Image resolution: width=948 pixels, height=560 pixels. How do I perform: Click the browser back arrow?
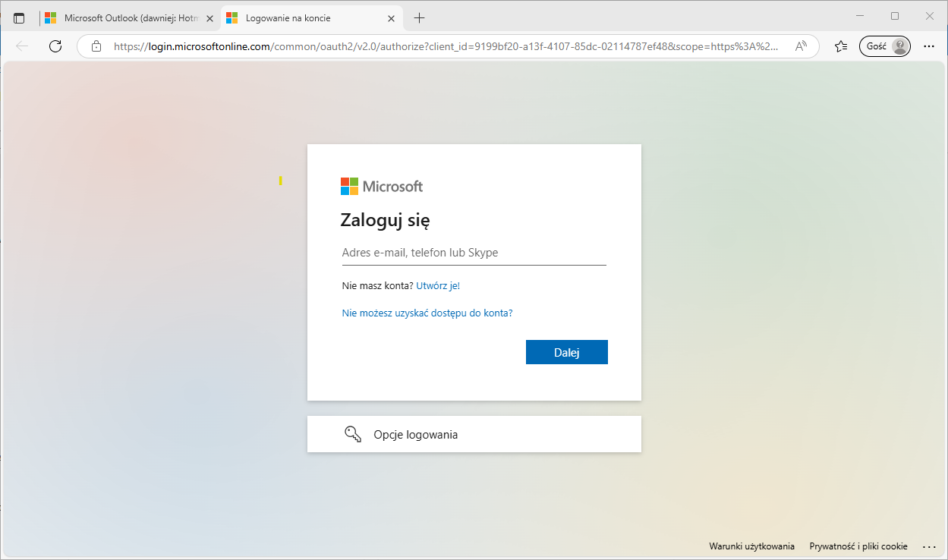point(22,46)
